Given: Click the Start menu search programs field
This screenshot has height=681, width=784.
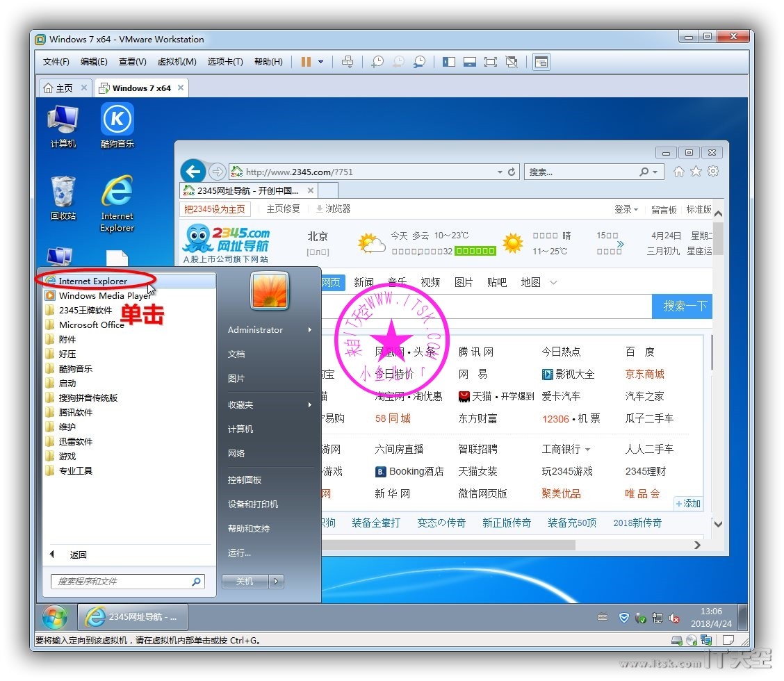Looking at the screenshot, I should coord(122,582).
